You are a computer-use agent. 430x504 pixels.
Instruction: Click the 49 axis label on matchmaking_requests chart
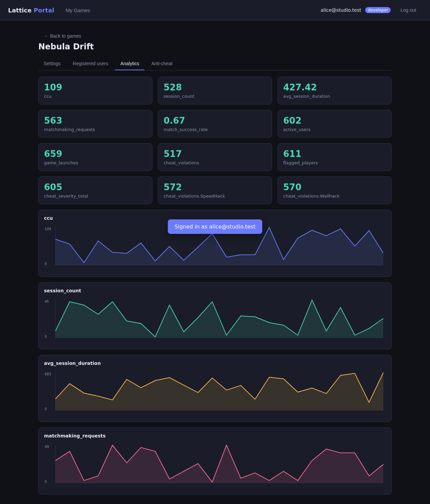point(47,447)
